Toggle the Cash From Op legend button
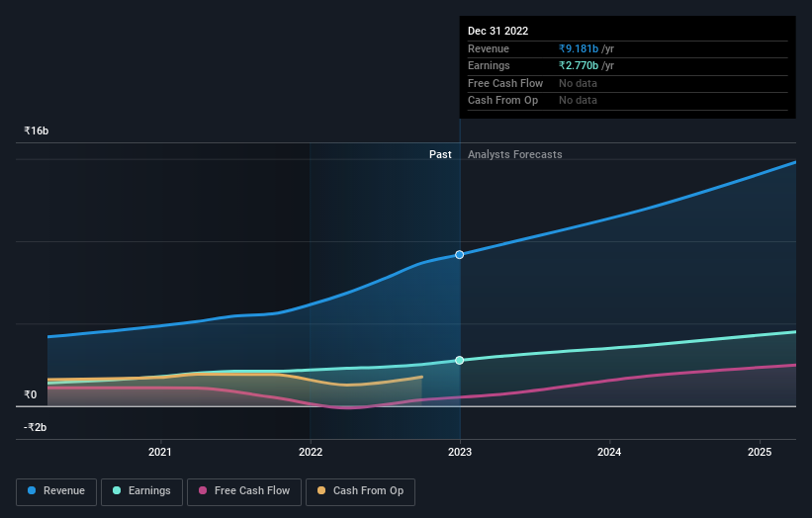 coord(360,491)
